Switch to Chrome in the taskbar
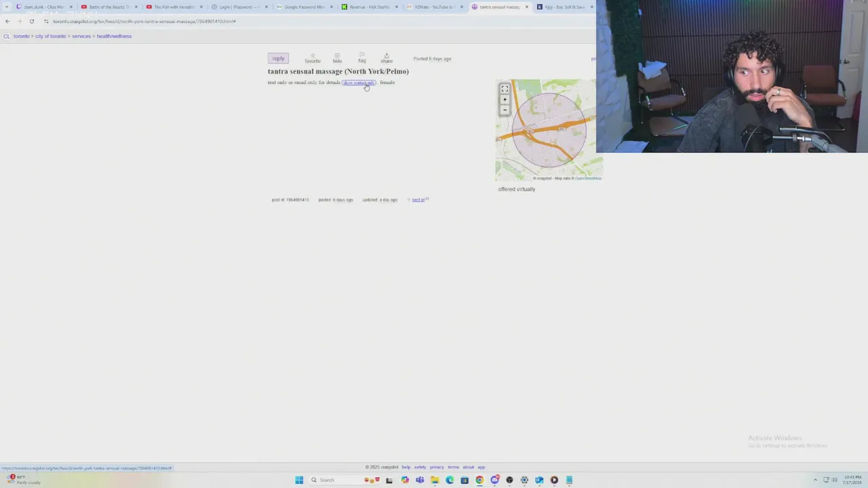The width and height of the screenshot is (868, 488). (479, 480)
